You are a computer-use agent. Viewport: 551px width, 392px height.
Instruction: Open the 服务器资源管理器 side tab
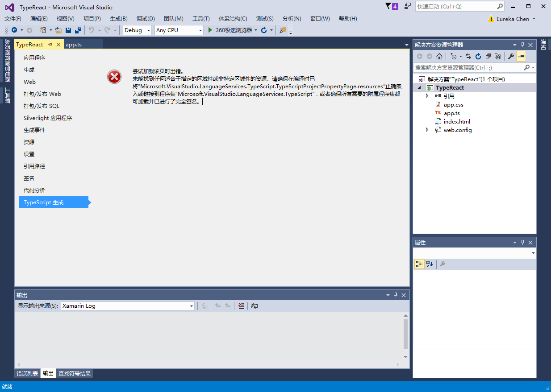[8, 61]
